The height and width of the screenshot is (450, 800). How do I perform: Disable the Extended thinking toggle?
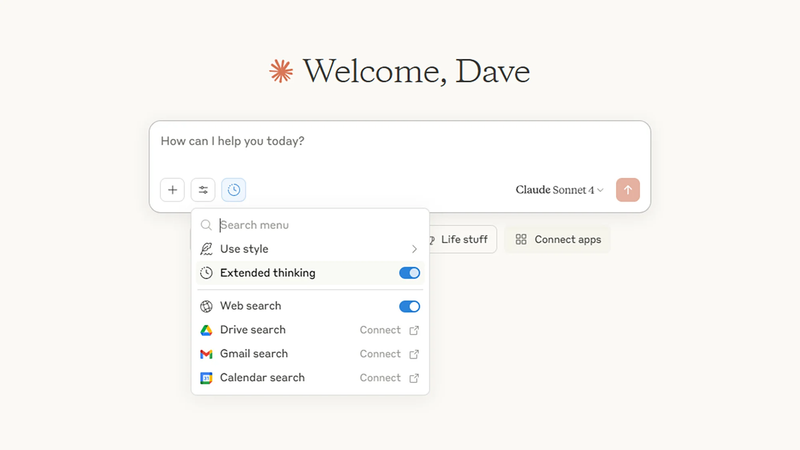[410, 273]
